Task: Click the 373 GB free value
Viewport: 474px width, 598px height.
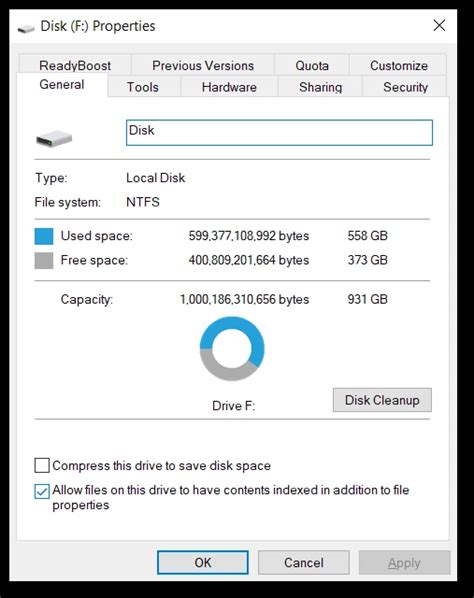Action: (x=367, y=260)
